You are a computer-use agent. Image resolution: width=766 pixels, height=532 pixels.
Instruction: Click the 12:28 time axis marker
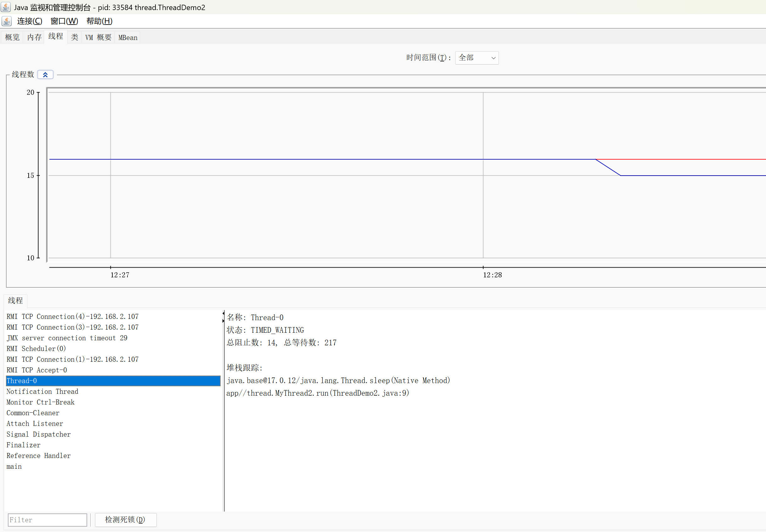coord(492,275)
